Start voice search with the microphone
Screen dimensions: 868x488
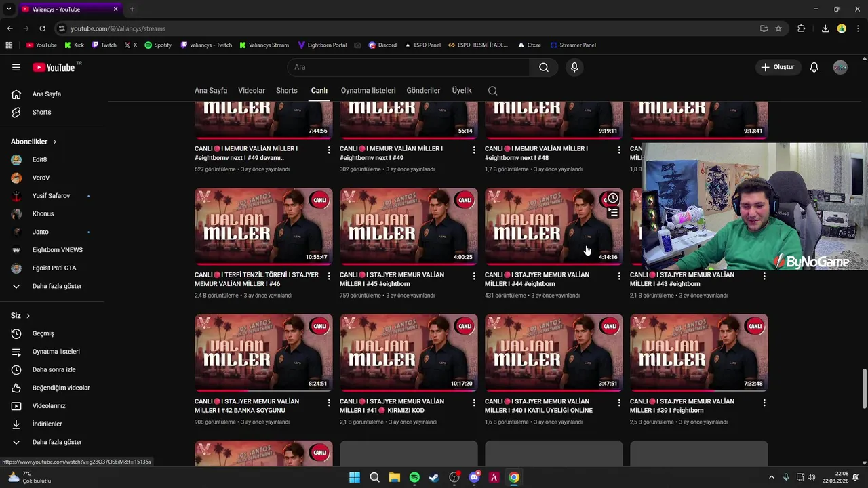[x=574, y=67]
